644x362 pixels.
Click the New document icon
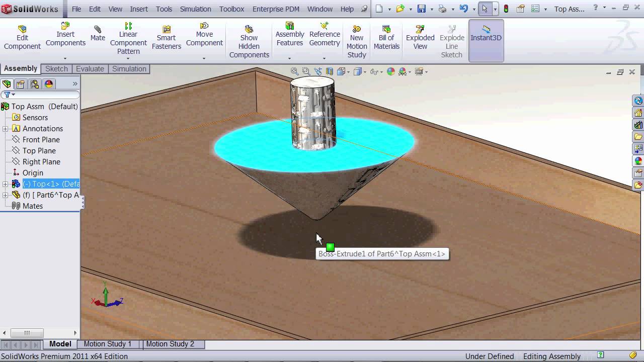pos(379,9)
